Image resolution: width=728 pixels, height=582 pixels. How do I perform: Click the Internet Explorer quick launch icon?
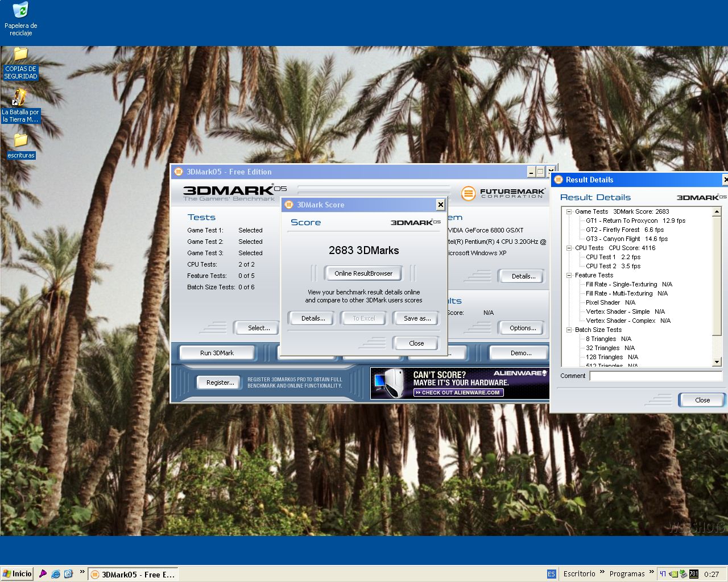[56, 574]
